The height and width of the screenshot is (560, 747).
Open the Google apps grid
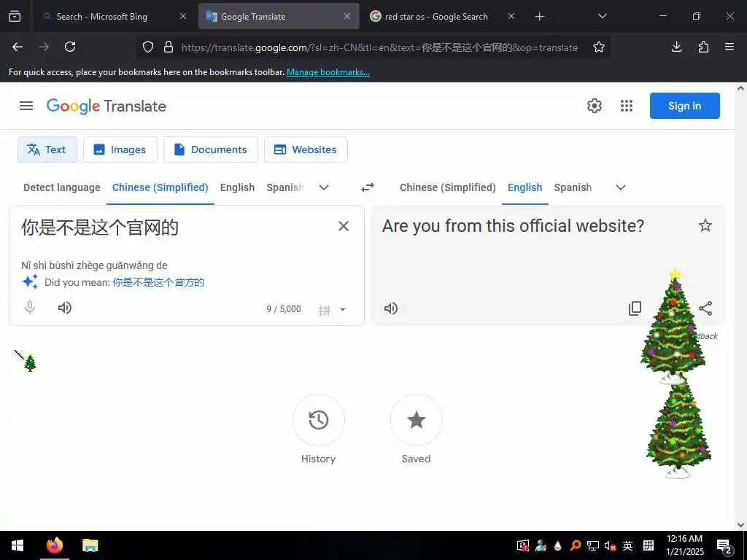point(627,106)
